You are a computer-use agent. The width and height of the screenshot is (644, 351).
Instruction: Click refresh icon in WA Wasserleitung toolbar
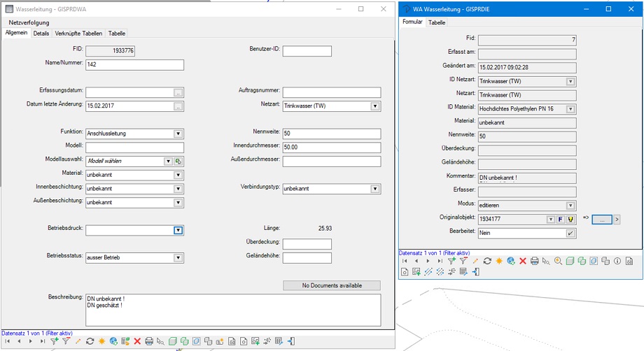pyautogui.click(x=487, y=260)
